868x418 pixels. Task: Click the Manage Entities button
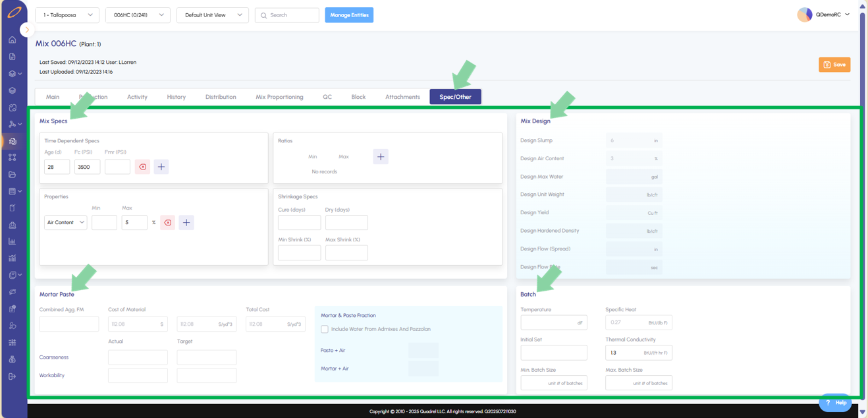pos(349,15)
